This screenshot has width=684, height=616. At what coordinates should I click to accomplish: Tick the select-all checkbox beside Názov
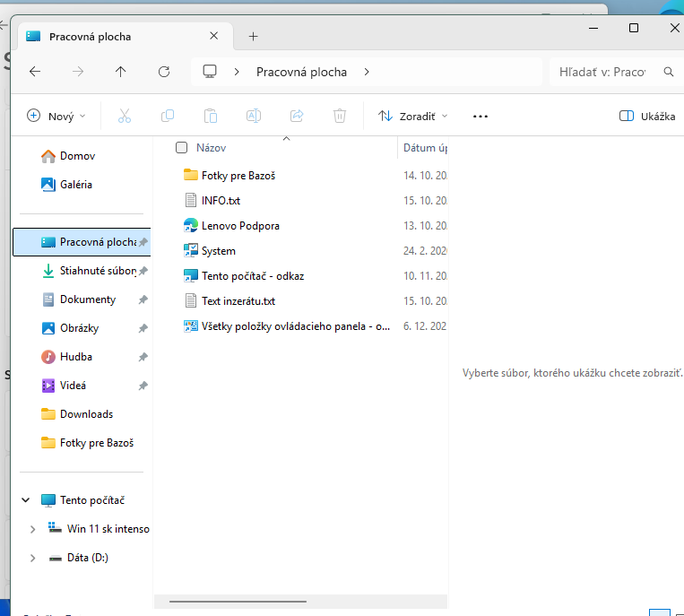(181, 147)
